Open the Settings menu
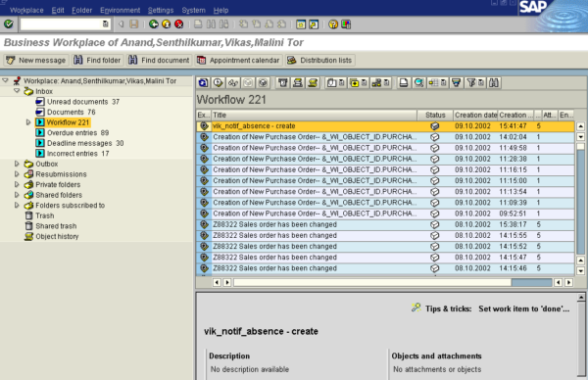 click(x=161, y=10)
